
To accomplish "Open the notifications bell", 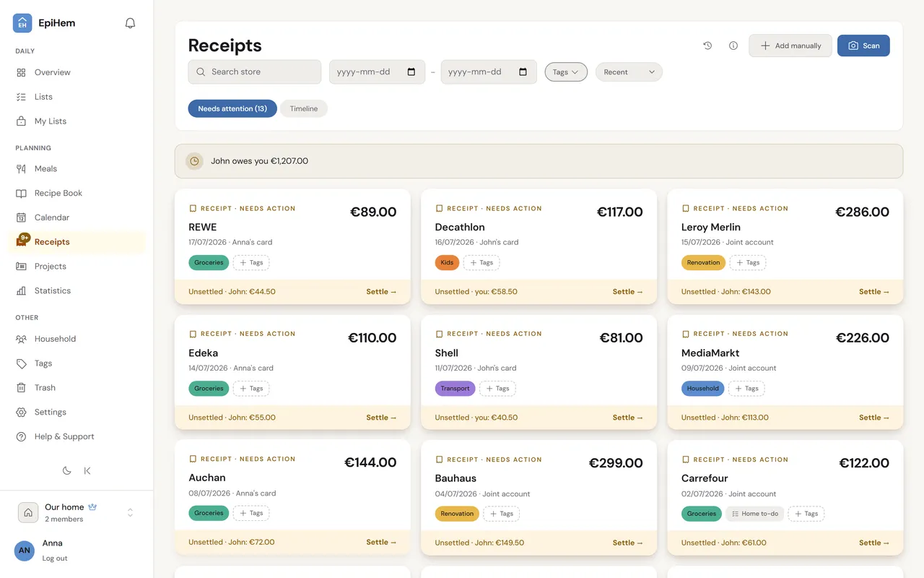I will [x=130, y=23].
